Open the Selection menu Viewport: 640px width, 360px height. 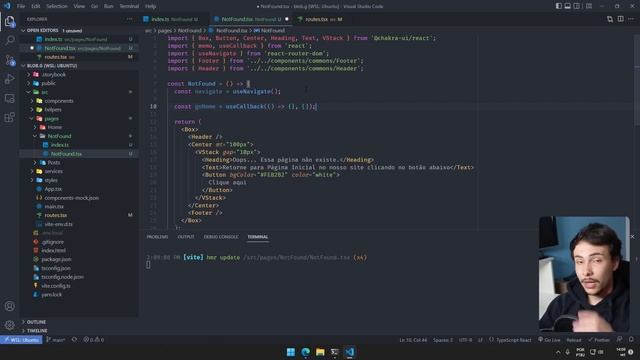[57, 6]
